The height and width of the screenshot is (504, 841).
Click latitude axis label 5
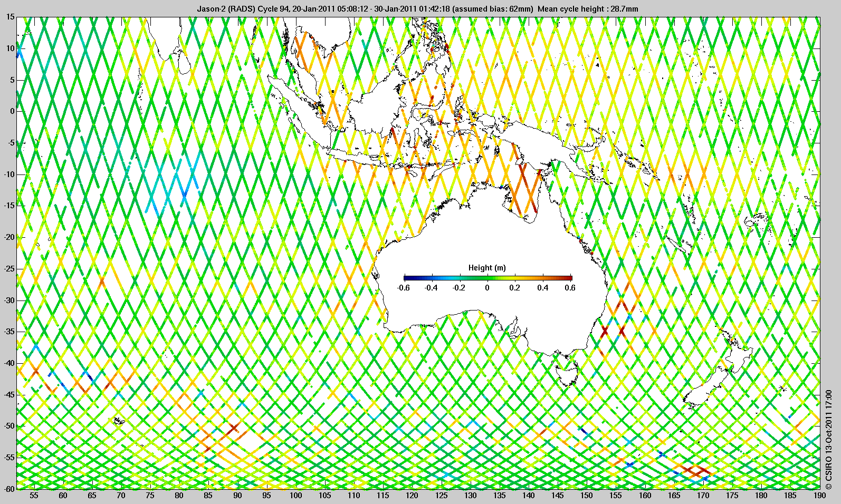click(x=13, y=80)
